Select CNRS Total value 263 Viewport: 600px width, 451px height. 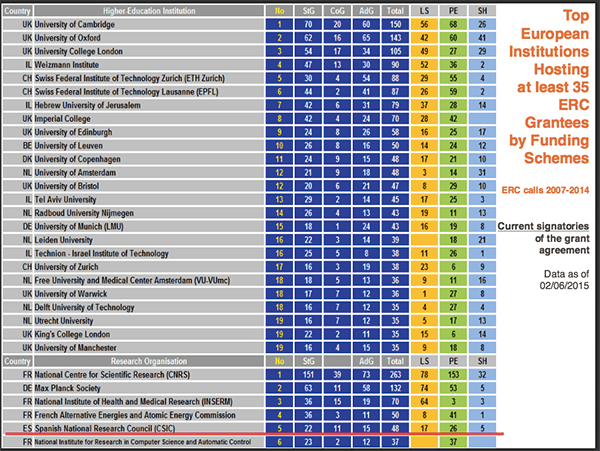click(395, 374)
